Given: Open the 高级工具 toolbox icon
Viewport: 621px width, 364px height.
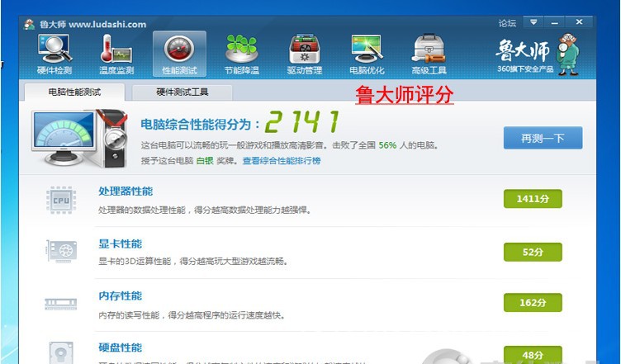Looking at the screenshot, I should [429, 54].
